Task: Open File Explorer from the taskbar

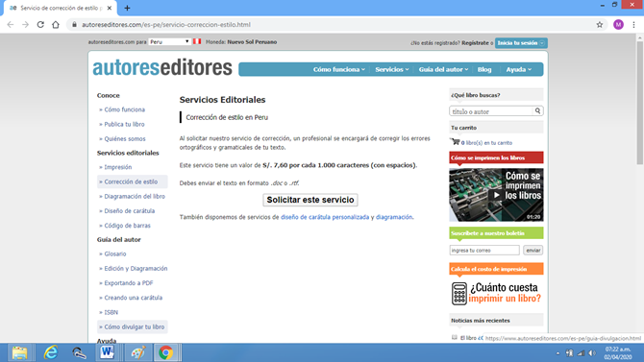Action: coord(19,352)
